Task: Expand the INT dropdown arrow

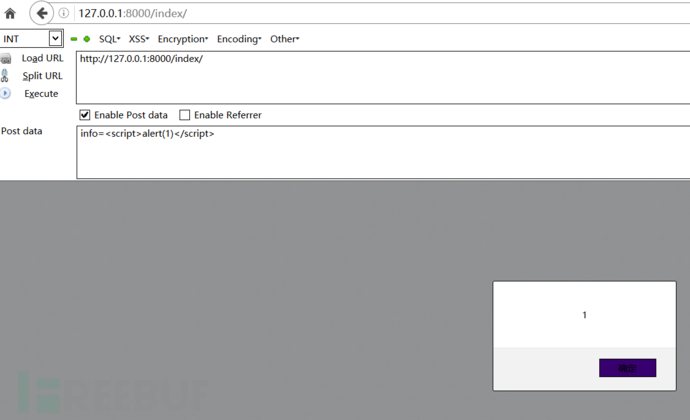Action: pos(55,39)
